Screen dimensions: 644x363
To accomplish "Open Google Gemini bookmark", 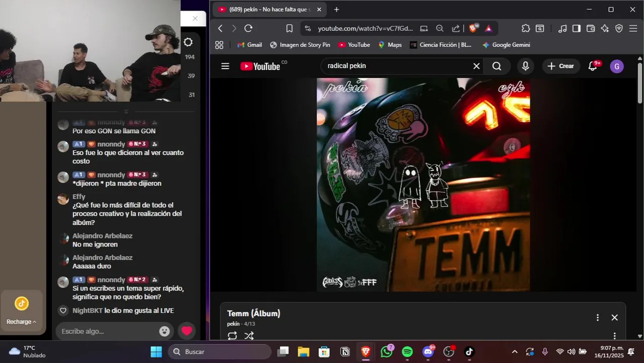I will [506, 45].
